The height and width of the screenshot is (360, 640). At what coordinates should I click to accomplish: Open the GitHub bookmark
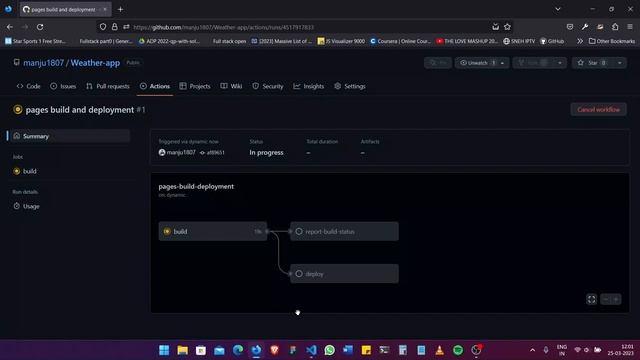552,41
